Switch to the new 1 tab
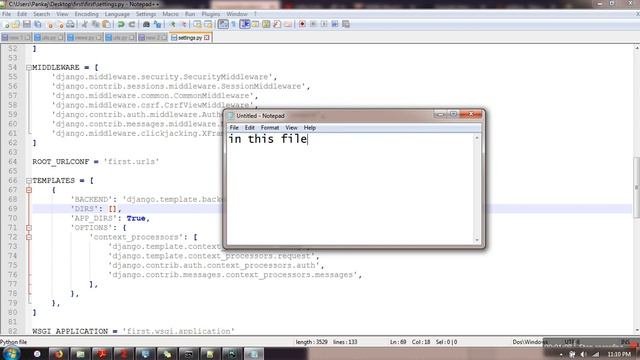The height and width of the screenshot is (360, 640). tap(16, 38)
